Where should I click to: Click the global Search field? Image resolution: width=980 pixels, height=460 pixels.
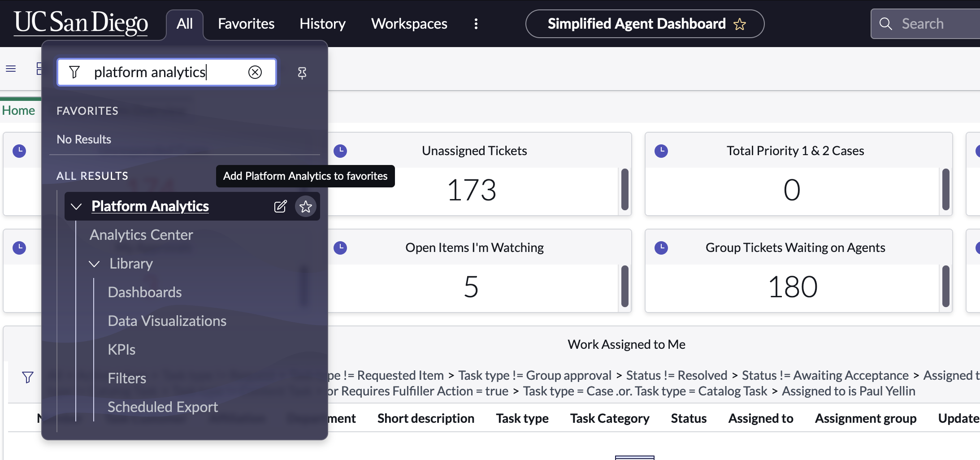925,24
